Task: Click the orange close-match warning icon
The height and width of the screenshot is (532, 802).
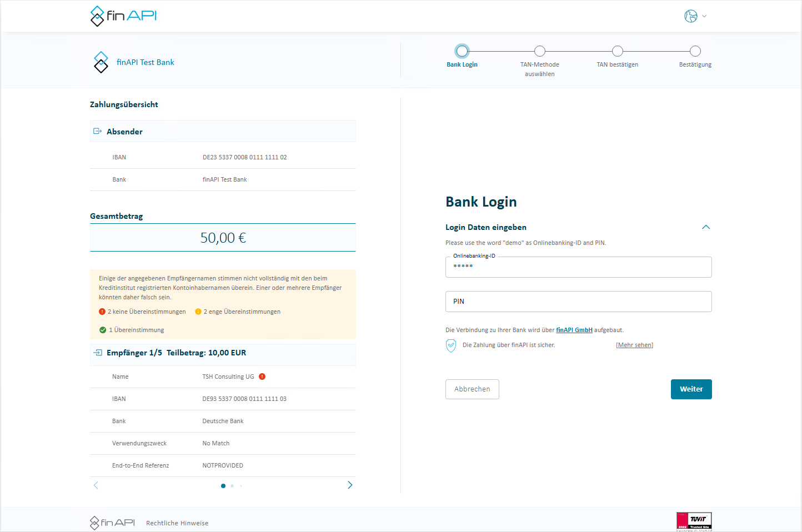Action: point(198,312)
